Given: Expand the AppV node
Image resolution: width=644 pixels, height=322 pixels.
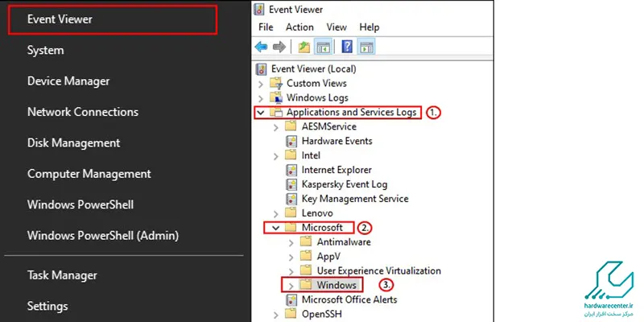Looking at the screenshot, I should [291, 257].
